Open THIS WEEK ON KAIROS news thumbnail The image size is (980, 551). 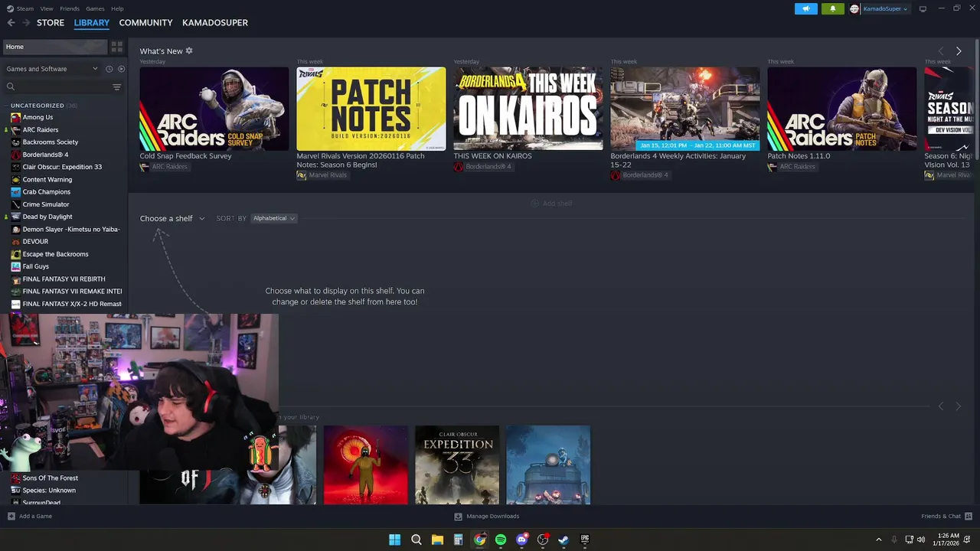(528, 109)
